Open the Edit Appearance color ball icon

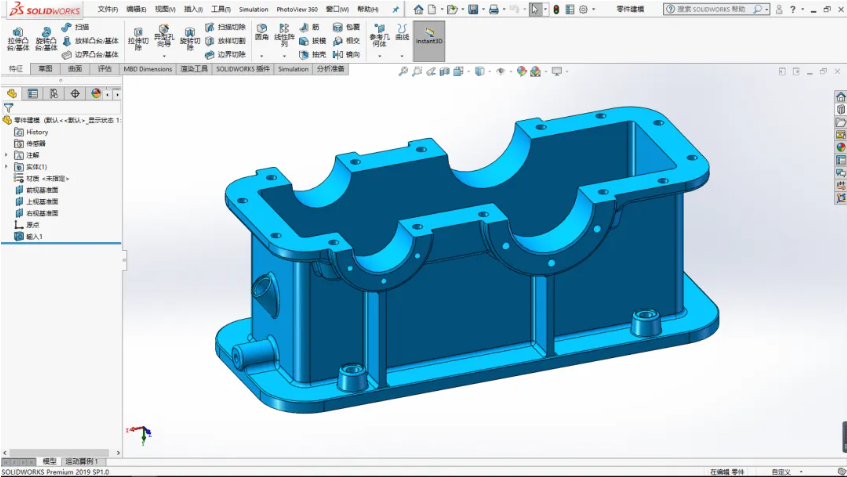521,71
